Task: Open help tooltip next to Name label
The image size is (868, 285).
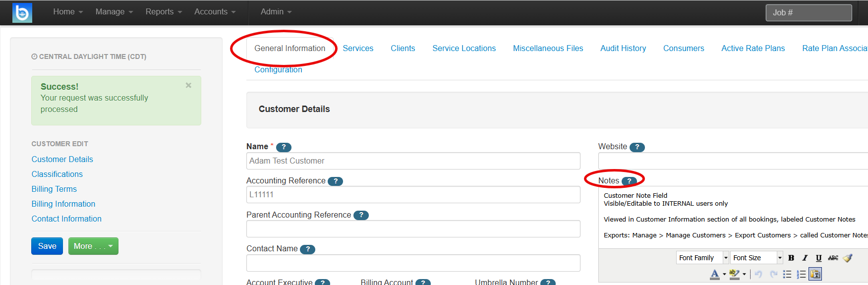Action: 284,147
